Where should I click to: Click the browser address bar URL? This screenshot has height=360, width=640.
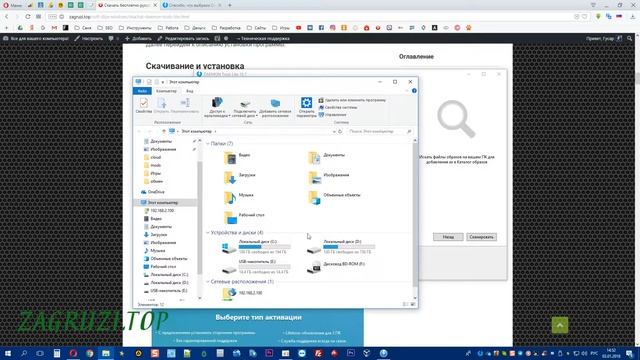pos(129,17)
